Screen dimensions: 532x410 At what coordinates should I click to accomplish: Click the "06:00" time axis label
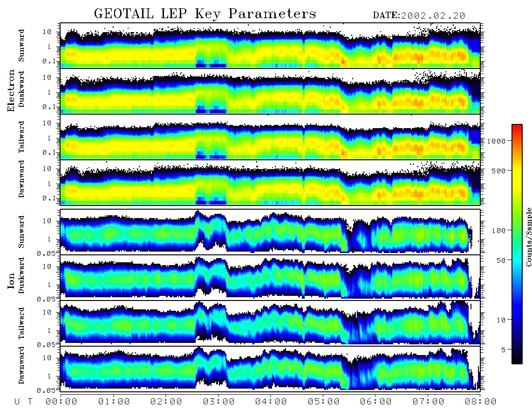(x=376, y=402)
